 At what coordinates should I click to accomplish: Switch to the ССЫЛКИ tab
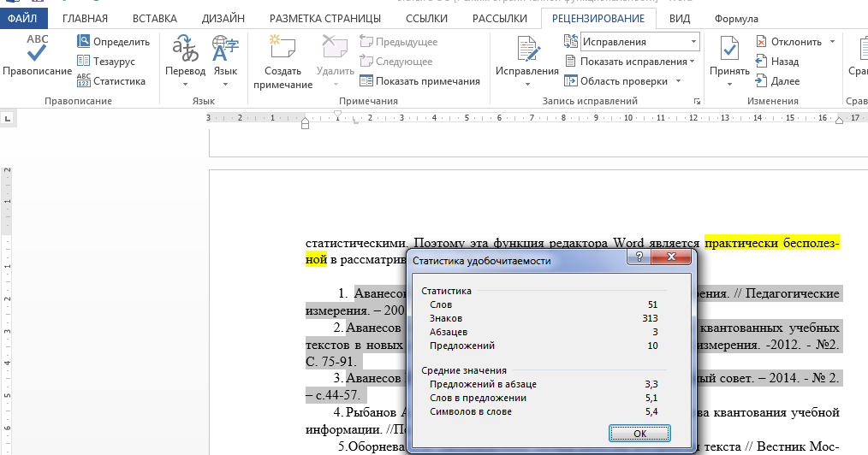(x=426, y=18)
